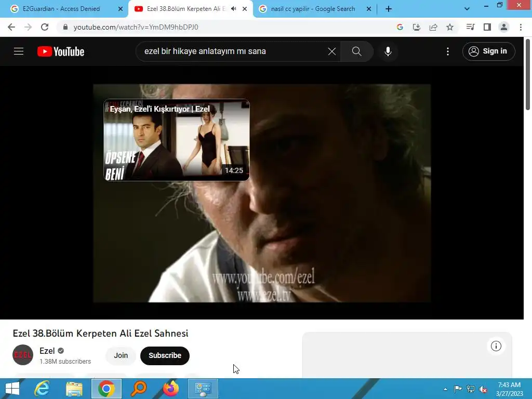The image size is (532, 399).
Task: Click the page vertical scrollbar thumb
Action: tap(528, 75)
